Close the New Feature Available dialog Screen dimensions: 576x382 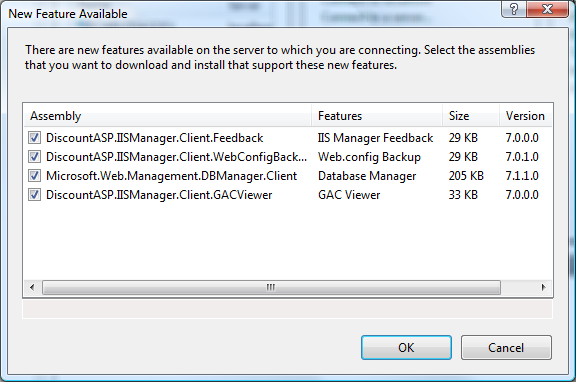click(547, 9)
